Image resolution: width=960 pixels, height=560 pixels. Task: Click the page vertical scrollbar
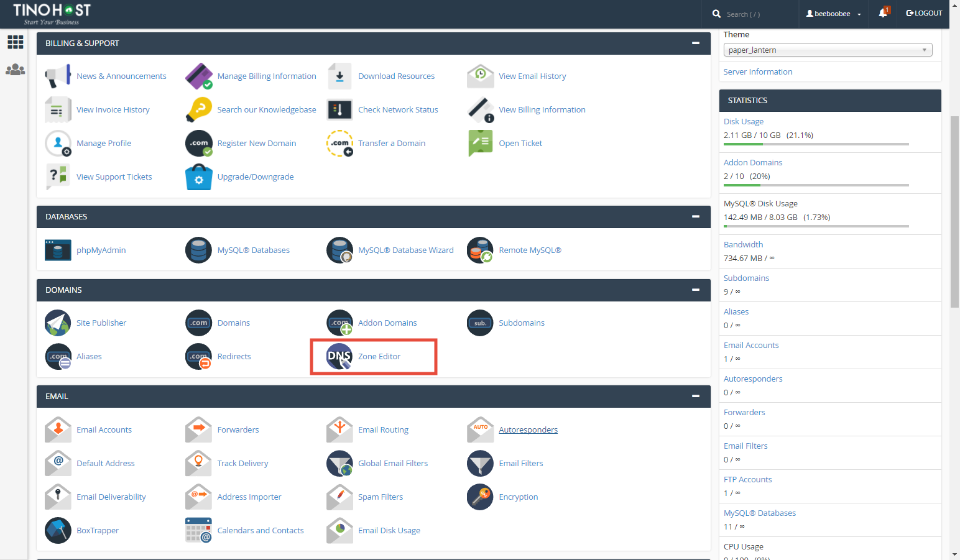[954, 211]
